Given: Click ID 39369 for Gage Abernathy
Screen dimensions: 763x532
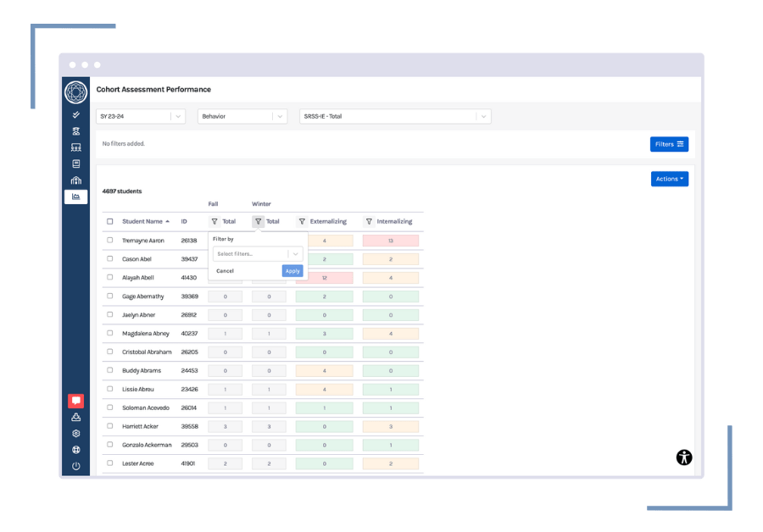Looking at the screenshot, I should pyautogui.click(x=189, y=296).
